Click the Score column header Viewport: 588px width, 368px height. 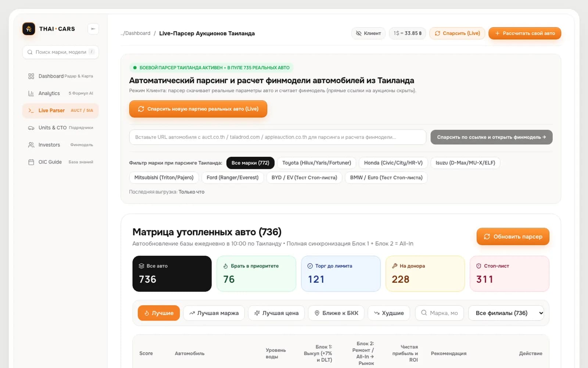tap(146, 353)
